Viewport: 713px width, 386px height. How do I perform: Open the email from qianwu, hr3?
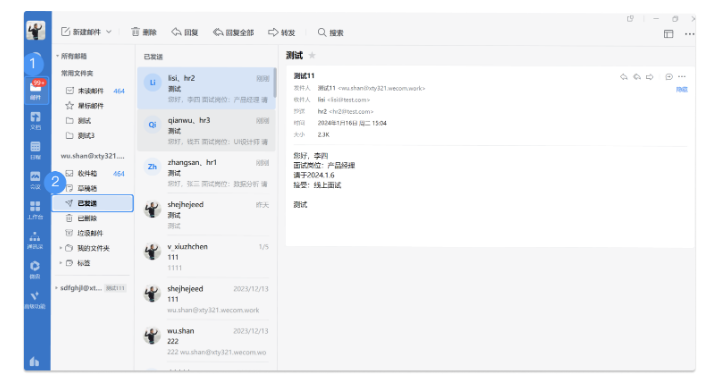point(206,130)
